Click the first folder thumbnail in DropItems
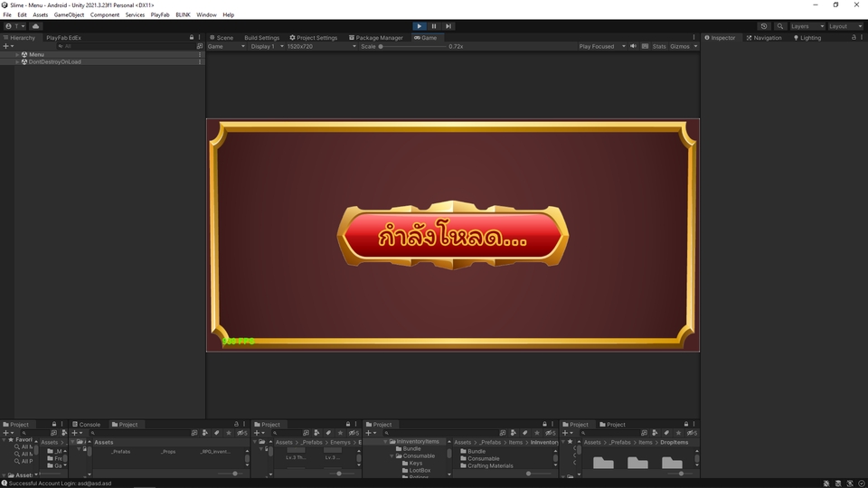This screenshot has height=488, width=868. coord(603,463)
